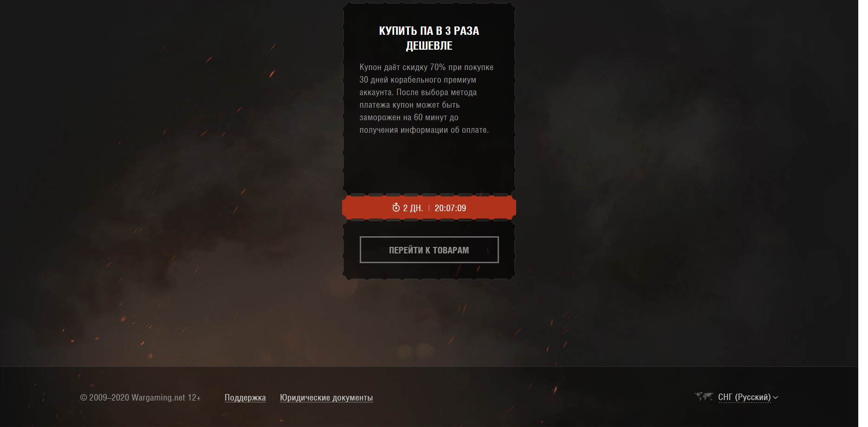Expand the region selector chevron arrow

click(x=775, y=397)
